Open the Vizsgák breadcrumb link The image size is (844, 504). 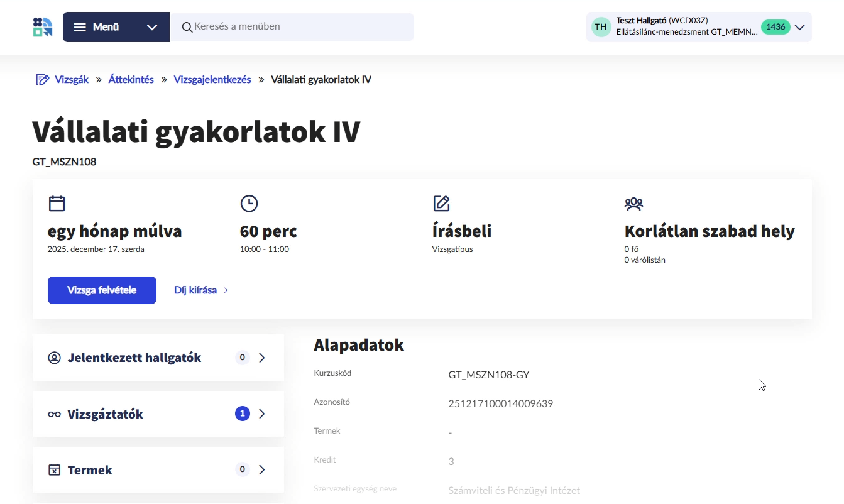point(71,79)
